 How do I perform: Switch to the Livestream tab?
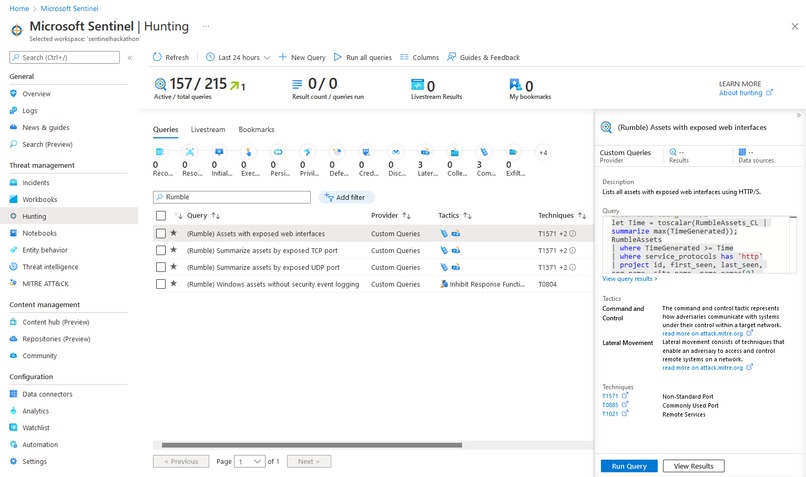point(208,130)
